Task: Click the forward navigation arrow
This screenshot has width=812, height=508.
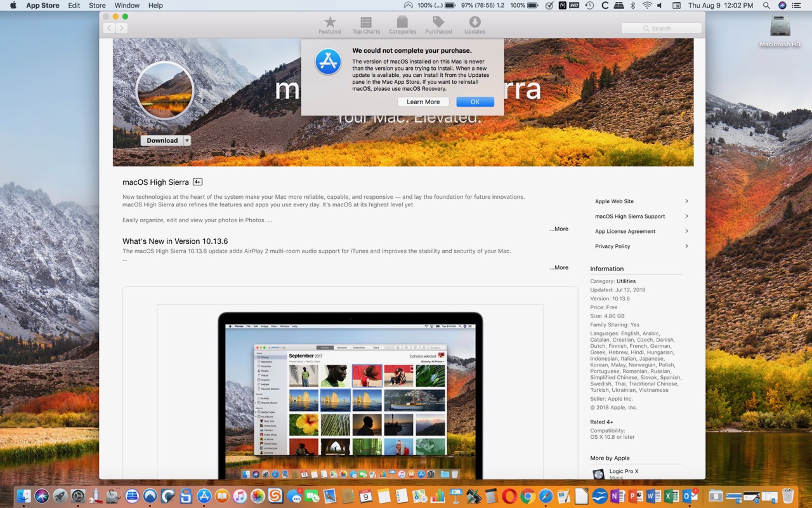Action: pos(122,28)
